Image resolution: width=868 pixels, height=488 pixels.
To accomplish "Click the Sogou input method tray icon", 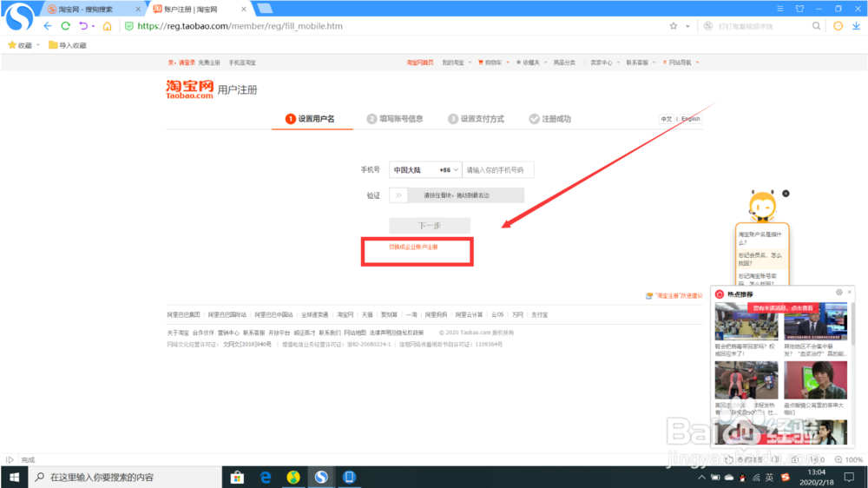I will point(785,478).
